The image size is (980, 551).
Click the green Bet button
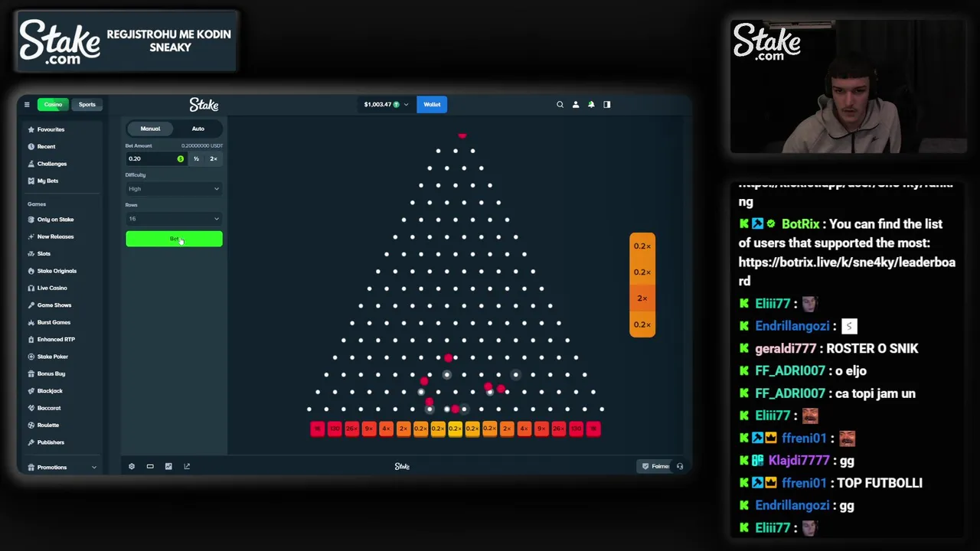tap(174, 240)
